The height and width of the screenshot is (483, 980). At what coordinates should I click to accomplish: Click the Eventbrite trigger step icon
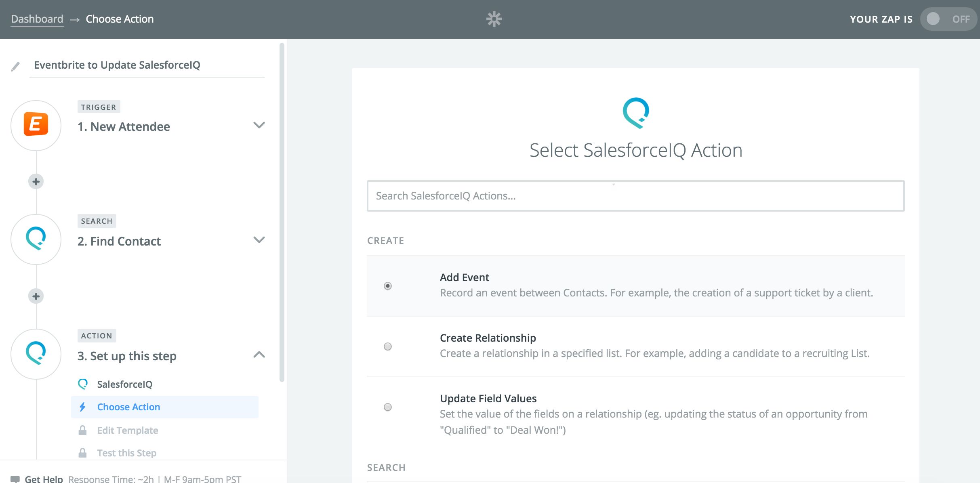[x=36, y=125]
